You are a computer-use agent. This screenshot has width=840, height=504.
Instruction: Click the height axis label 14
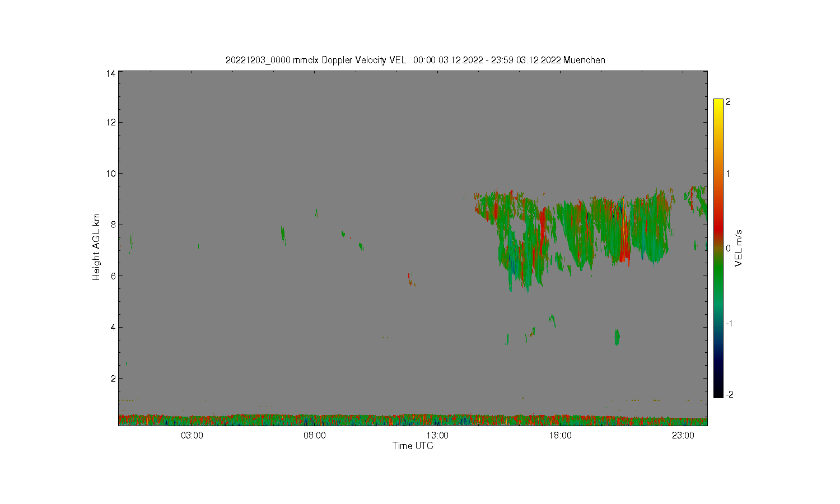(111, 73)
